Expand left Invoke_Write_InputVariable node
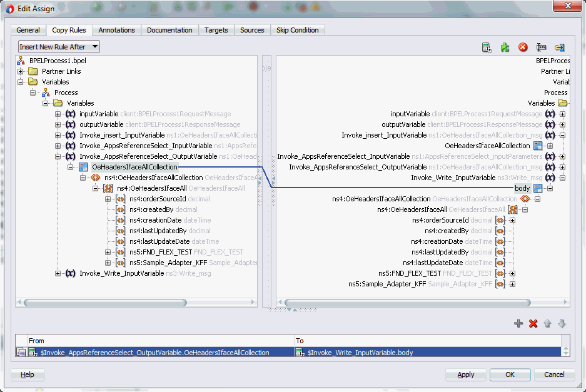 tap(58, 274)
